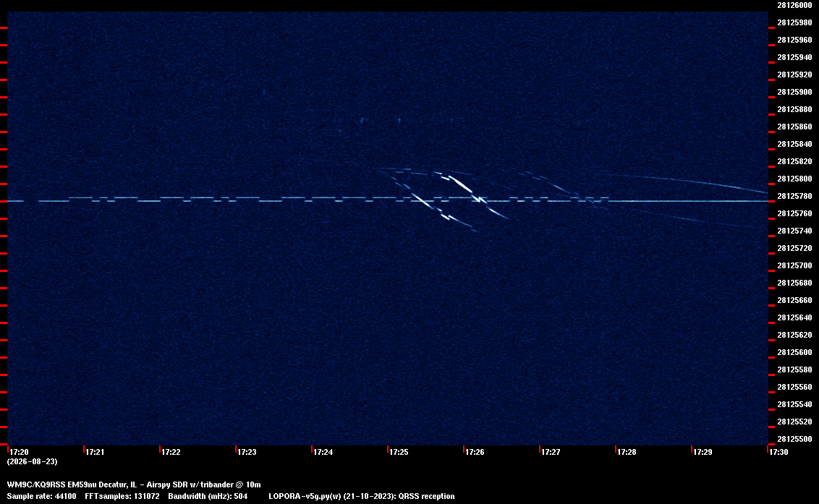
Task: Click frequency label 28125860
Action: click(x=795, y=127)
